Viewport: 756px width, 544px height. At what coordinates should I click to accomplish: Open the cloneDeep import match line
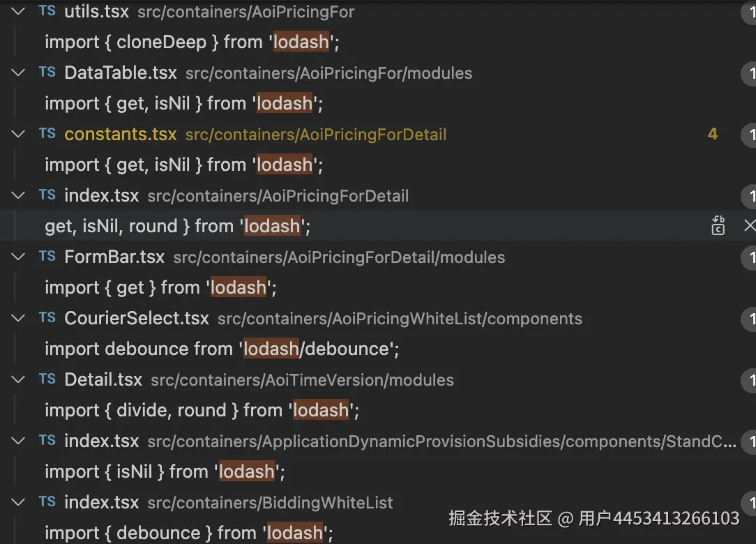(x=192, y=43)
